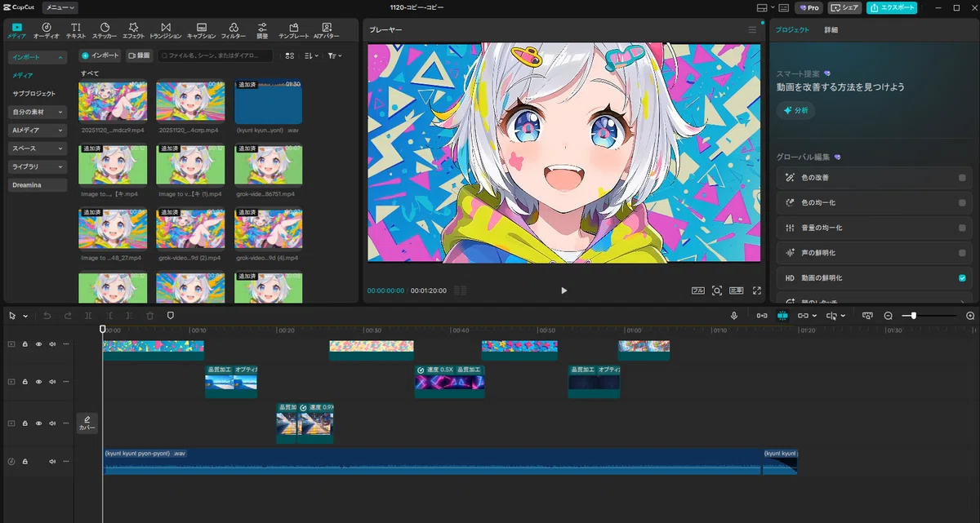Open media filter dropdown

click(x=335, y=55)
